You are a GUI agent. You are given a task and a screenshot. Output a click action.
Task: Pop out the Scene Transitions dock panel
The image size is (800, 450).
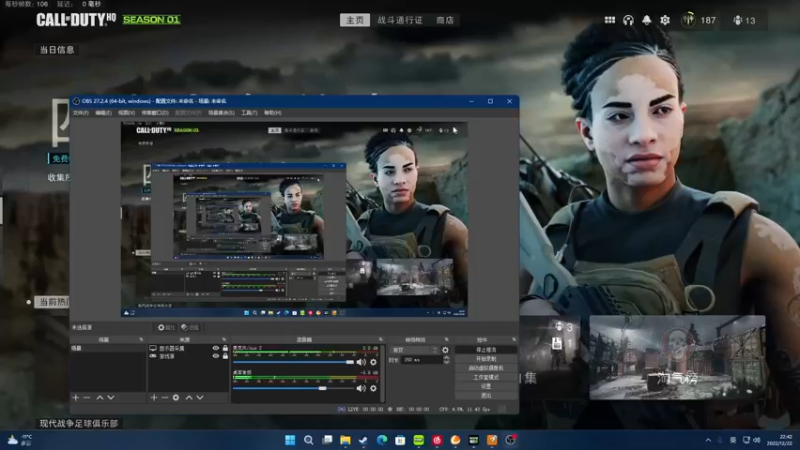click(x=446, y=339)
